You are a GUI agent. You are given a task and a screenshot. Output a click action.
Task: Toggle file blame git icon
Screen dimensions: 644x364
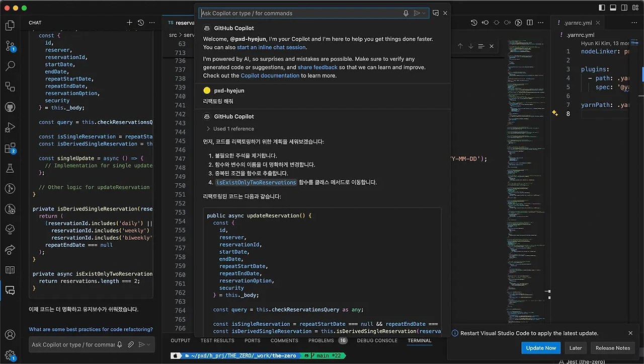pos(519,23)
